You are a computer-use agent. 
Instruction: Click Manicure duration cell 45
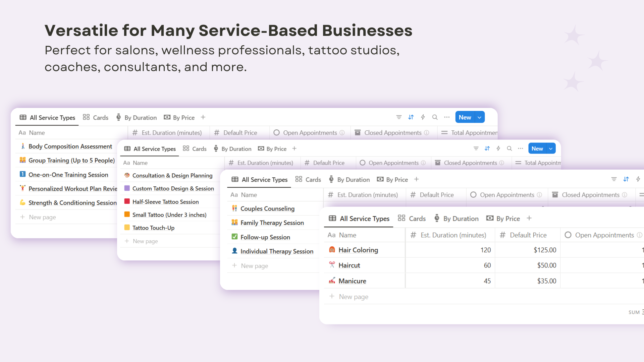tap(450, 281)
